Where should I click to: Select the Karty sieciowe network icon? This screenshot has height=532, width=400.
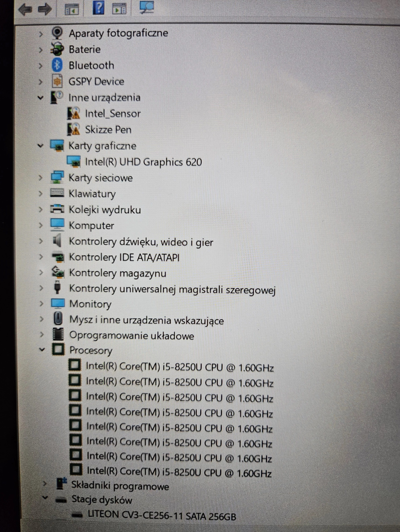(x=57, y=177)
